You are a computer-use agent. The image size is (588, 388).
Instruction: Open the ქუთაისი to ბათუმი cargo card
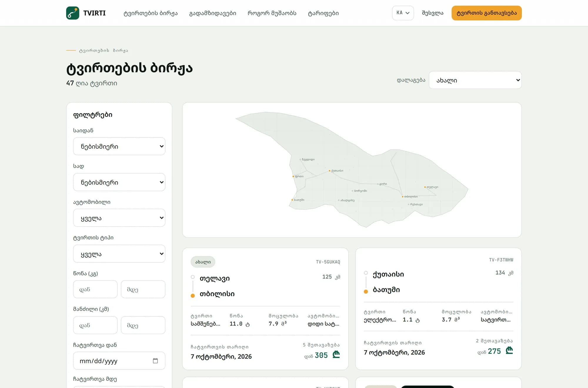[438, 309]
